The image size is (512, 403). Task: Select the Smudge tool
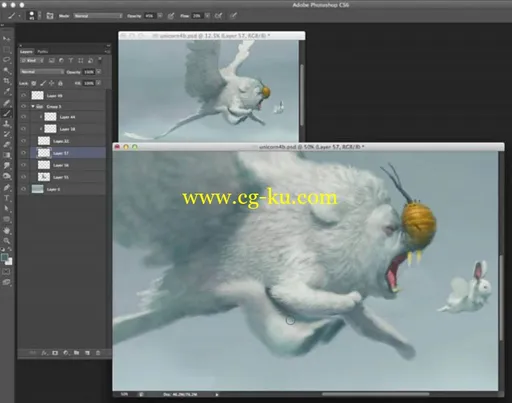(6, 166)
